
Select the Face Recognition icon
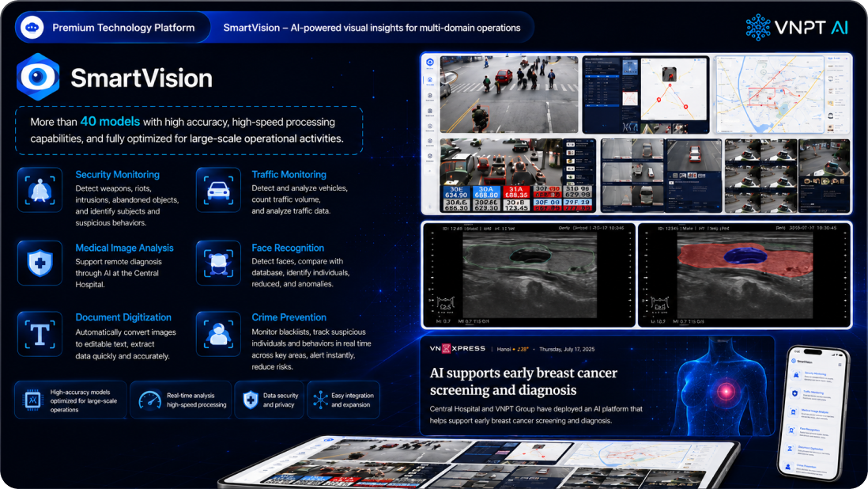[218, 263]
